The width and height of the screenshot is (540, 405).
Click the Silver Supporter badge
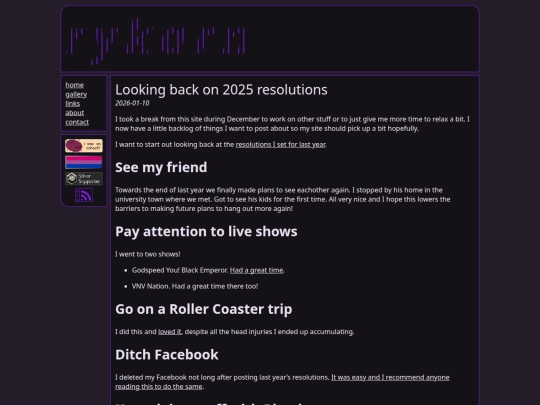(84, 179)
